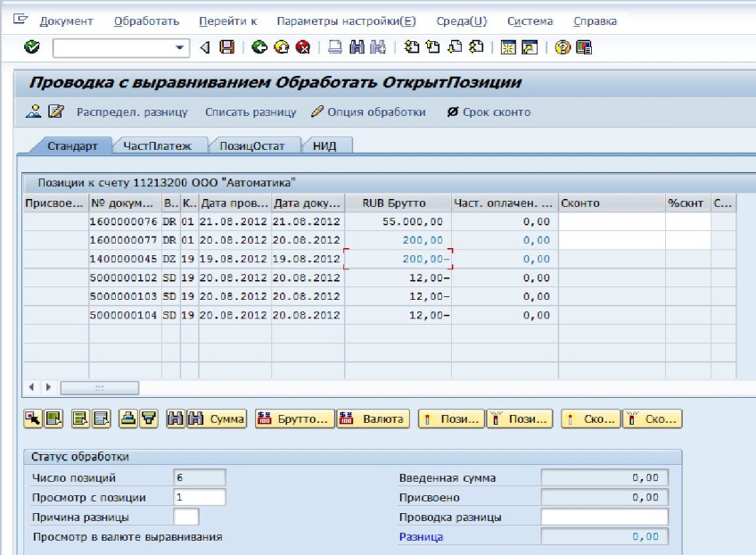Image resolution: width=756 pixels, height=555 pixels.
Task: Click the Save diskette icon
Action: [226, 47]
